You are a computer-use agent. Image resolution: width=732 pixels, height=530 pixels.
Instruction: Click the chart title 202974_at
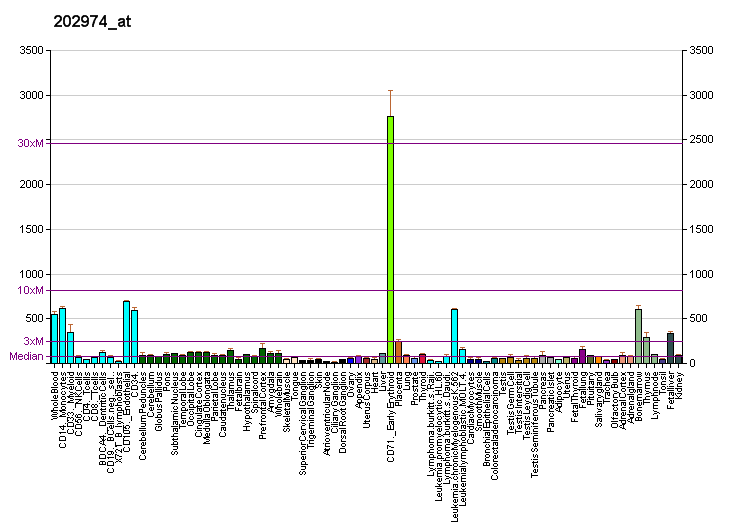tap(92, 21)
